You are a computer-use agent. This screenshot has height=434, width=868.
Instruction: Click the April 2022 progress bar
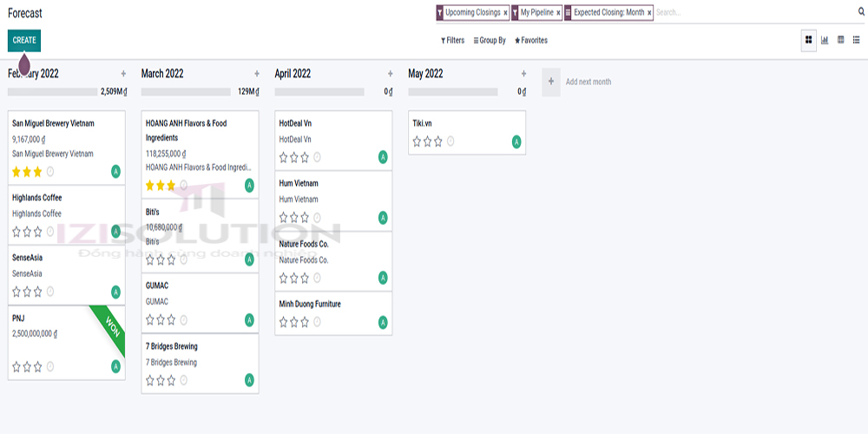[319, 92]
